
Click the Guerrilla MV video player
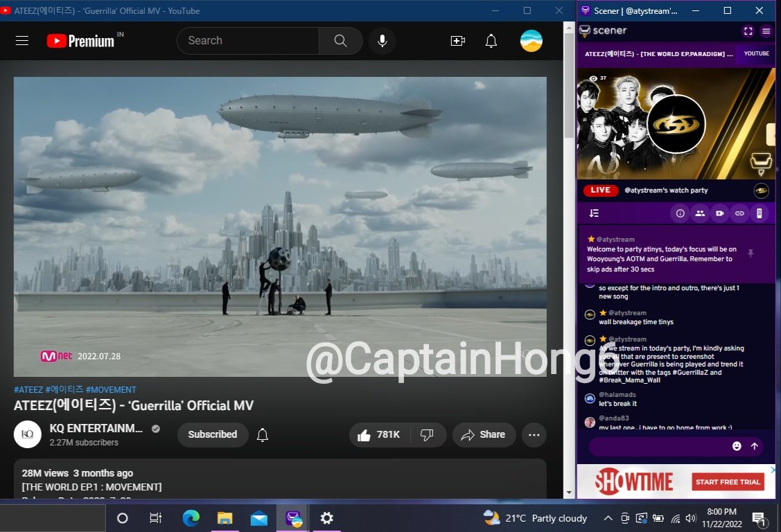pos(280,227)
